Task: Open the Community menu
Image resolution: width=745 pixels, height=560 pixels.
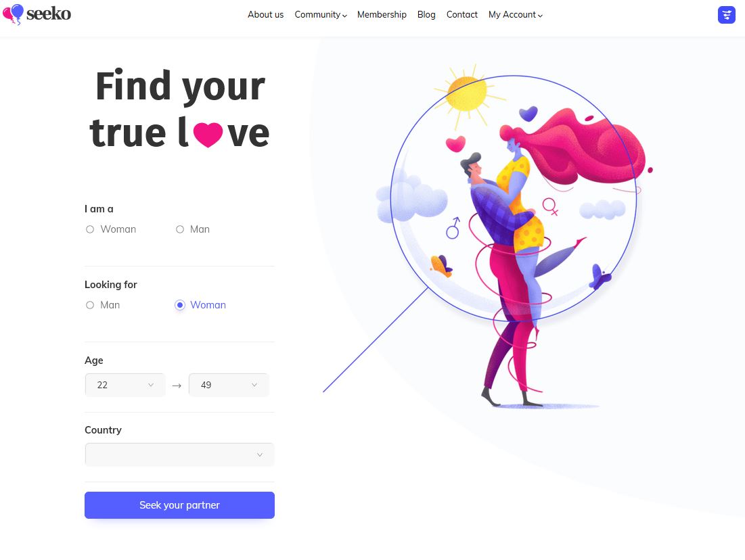Action: [321, 15]
